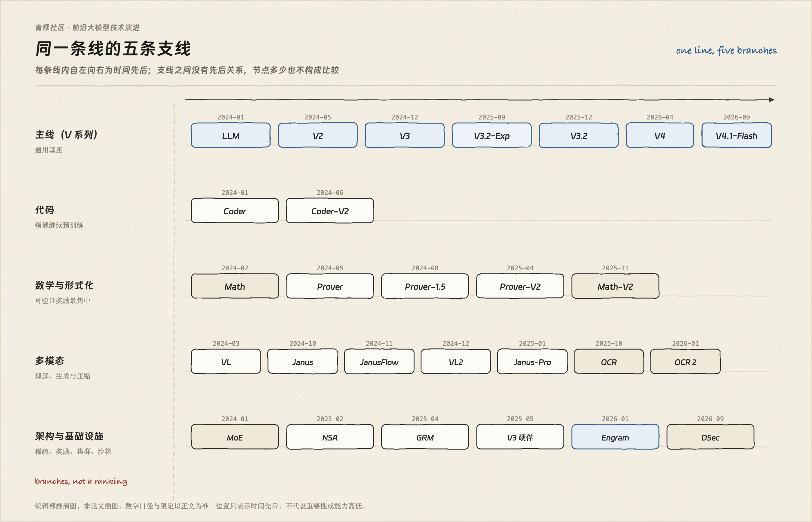Viewport: 812px width, 522px height.
Task: Select the V4 node
Action: coord(660,135)
